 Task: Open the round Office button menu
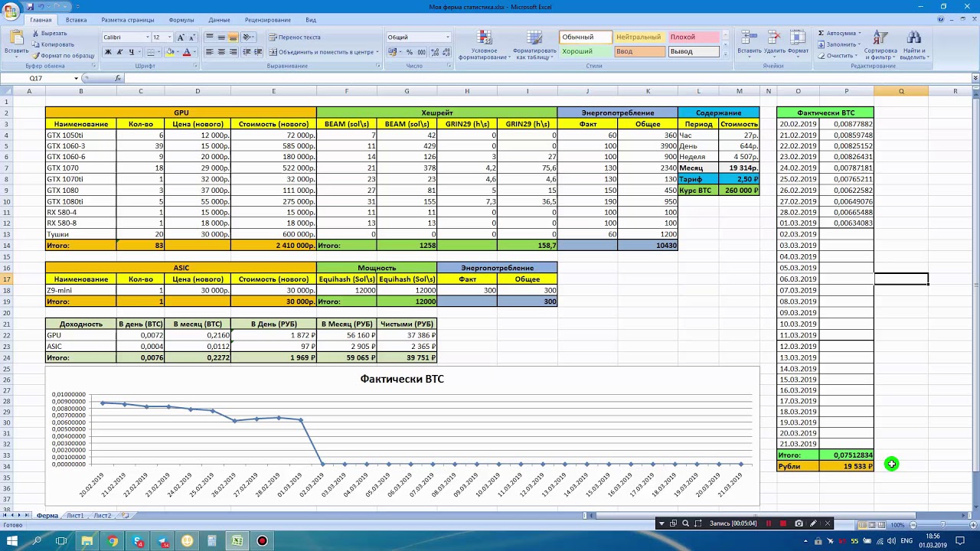[11, 10]
